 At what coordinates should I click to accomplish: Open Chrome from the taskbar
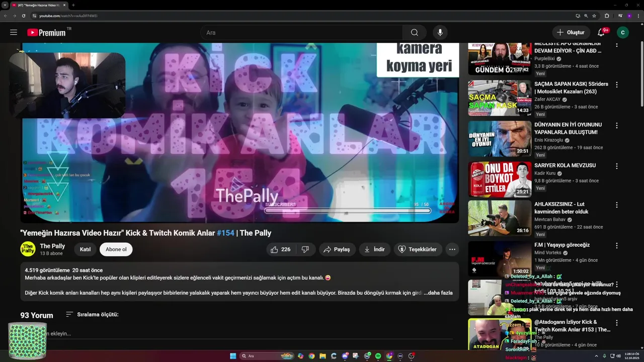(x=311, y=356)
